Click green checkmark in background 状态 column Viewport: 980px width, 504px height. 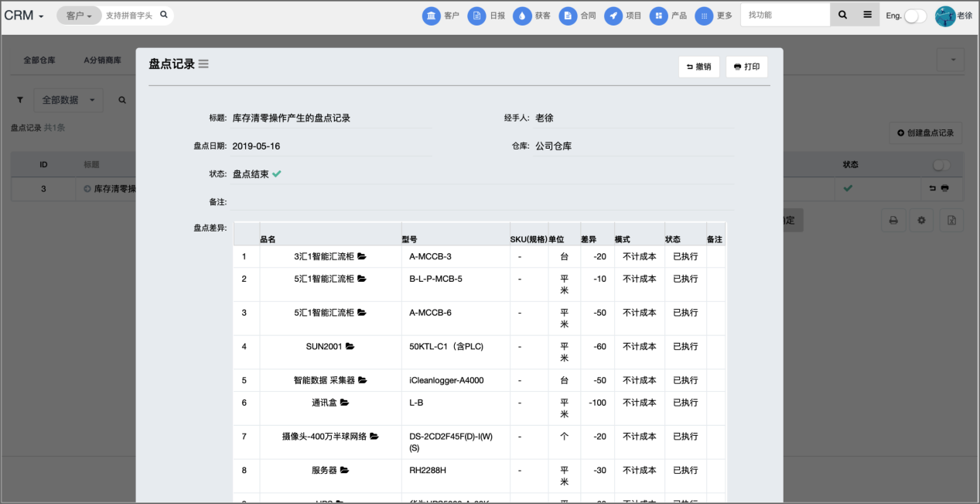pyautogui.click(x=849, y=189)
